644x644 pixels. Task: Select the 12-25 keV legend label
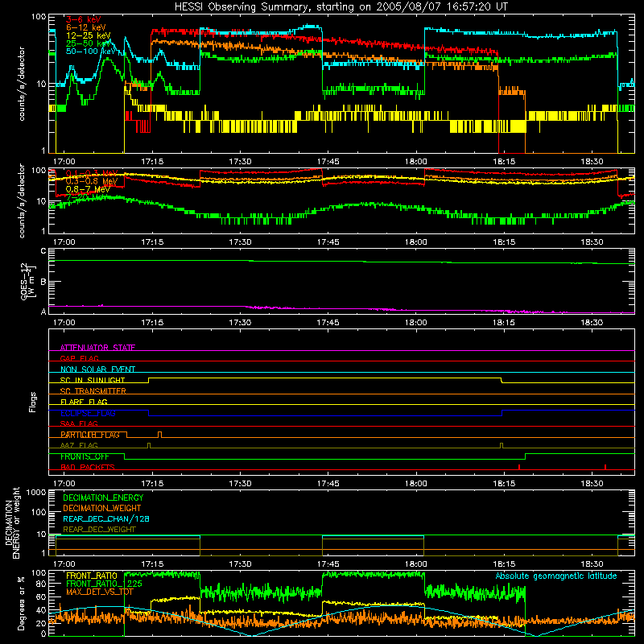[89, 35]
